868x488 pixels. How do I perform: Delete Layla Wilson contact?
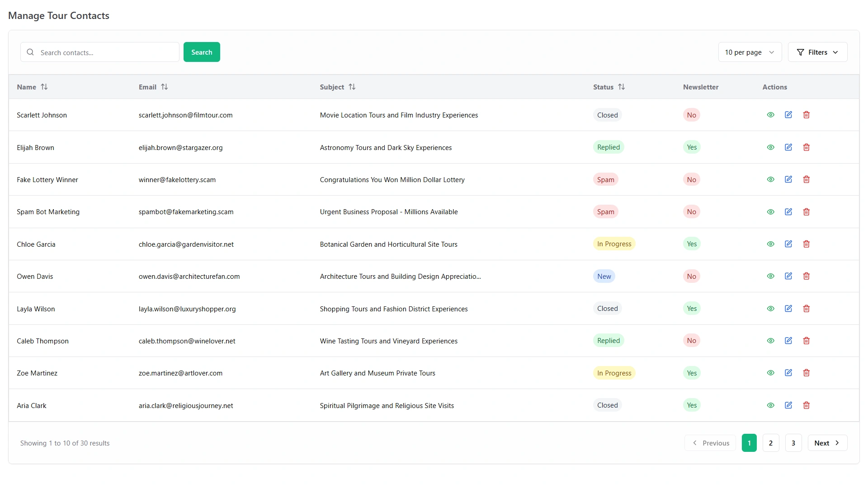(x=807, y=309)
